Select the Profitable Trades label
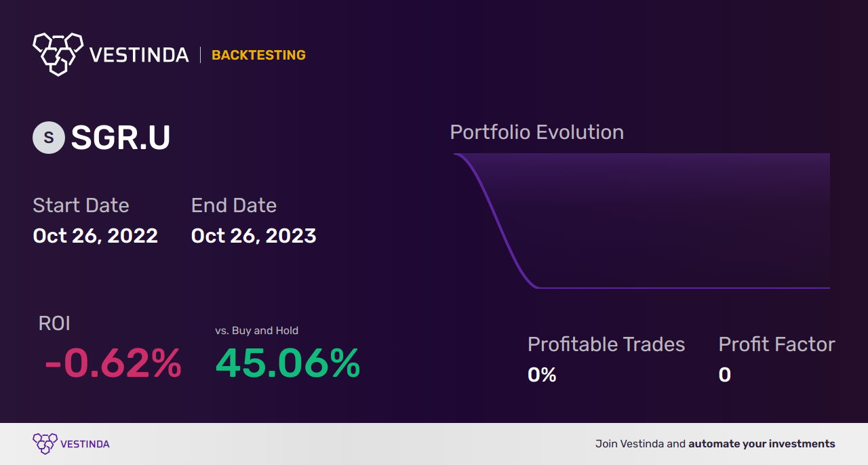 (x=606, y=344)
